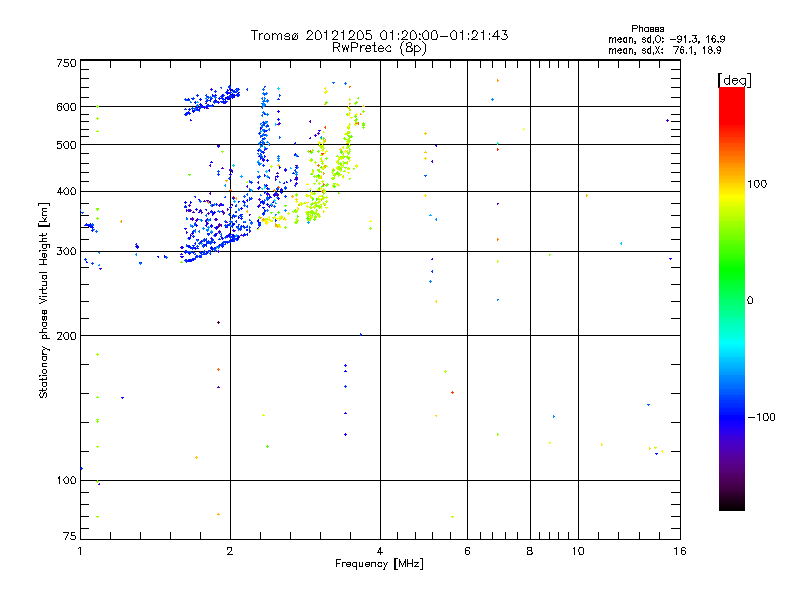This screenshot has height=600, width=800.
Task: Click the 'mean, sd,O: -91.3, 16.9' line
Action: [x=666, y=40]
